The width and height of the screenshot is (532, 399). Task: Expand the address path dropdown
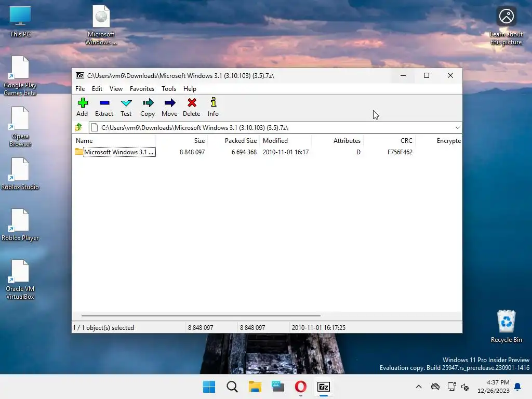click(x=457, y=128)
